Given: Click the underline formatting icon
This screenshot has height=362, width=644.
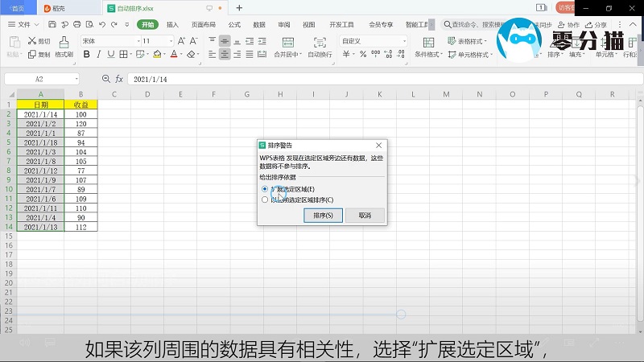Looking at the screenshot, I should tap(110, 55).
